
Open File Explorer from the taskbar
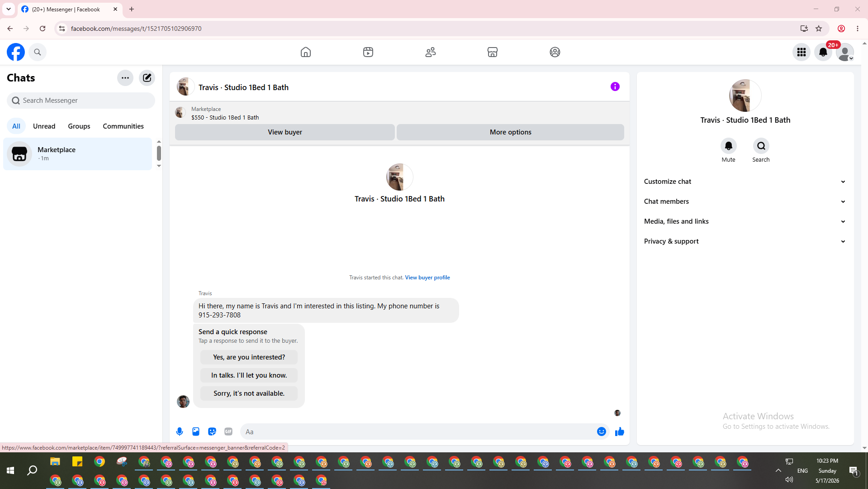55,462
